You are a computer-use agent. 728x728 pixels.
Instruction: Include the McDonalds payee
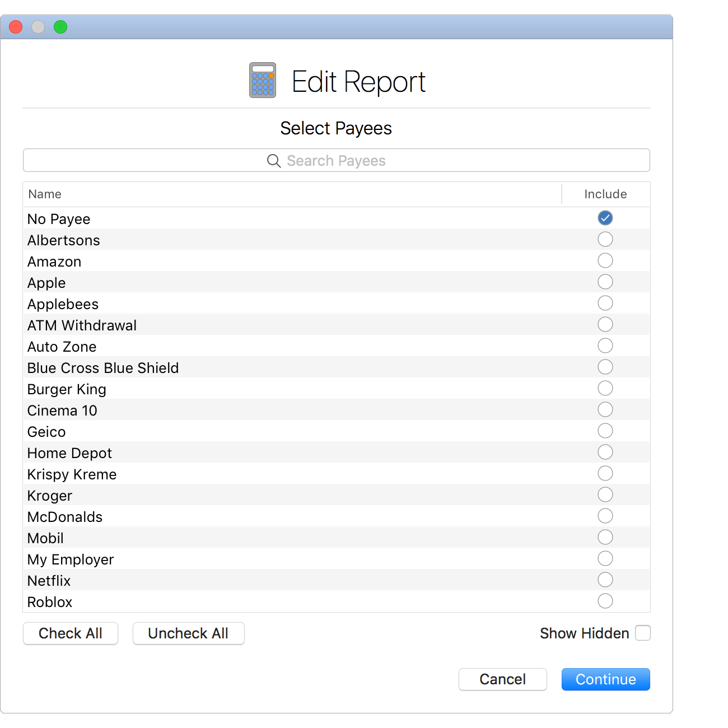pyautogui.click(x=605, y=516)
